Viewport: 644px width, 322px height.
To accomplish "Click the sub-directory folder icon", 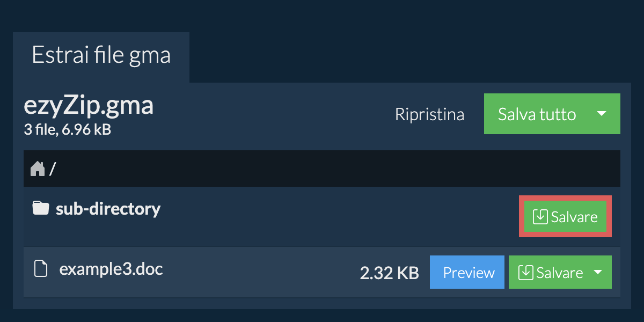I will (40, 208).
